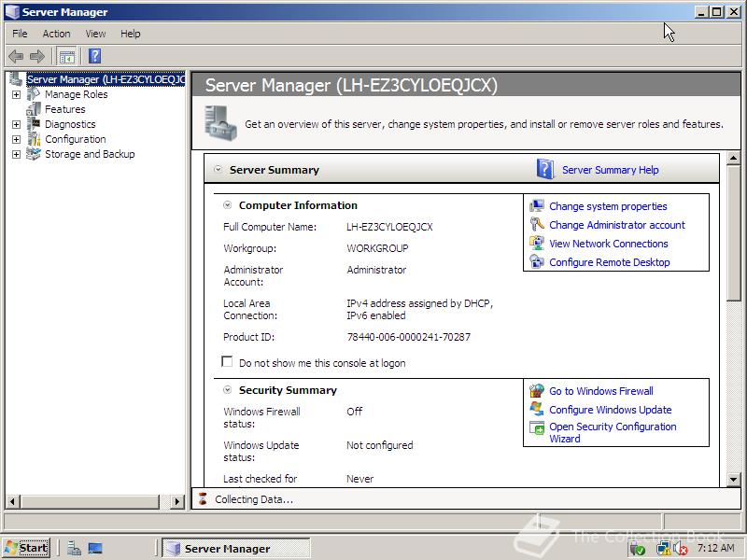Screen dimensions: 747x560
Task: Click the Back arrow toolbar icon
Action: pyautogui.click(x=16, y=57)
